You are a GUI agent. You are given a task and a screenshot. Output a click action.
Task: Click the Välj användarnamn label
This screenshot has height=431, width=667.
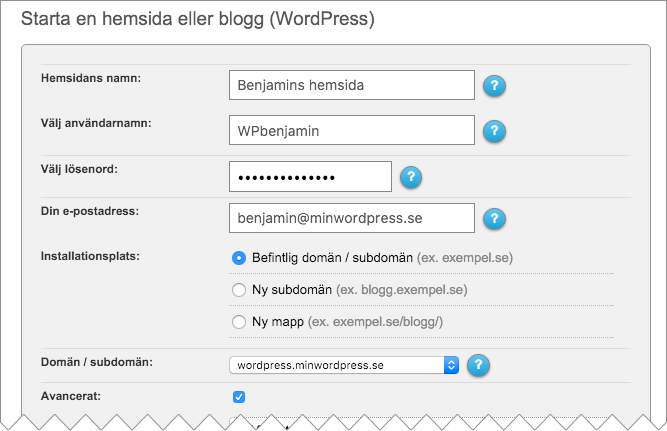(96, 123)
